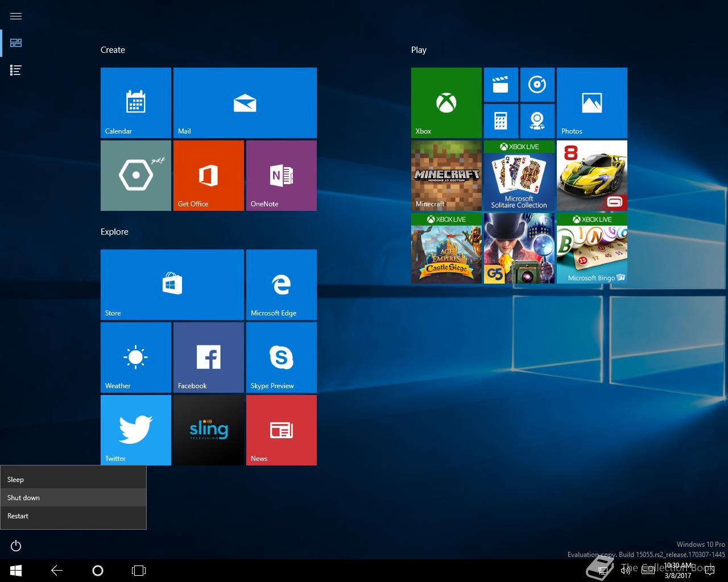
Task: Launch the Microsoft Edge tile
Action: (282, 285)
